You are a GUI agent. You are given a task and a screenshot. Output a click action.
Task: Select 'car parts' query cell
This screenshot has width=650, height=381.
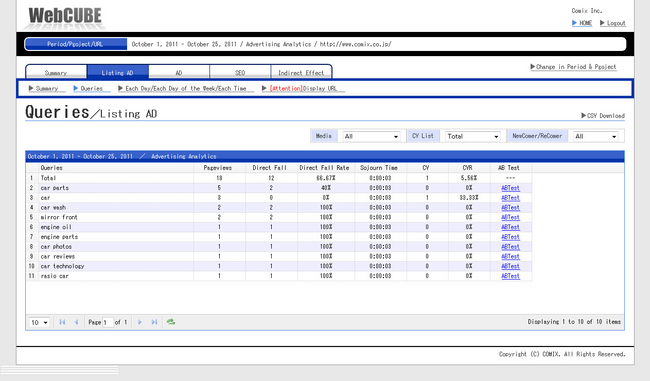point(116,188)
